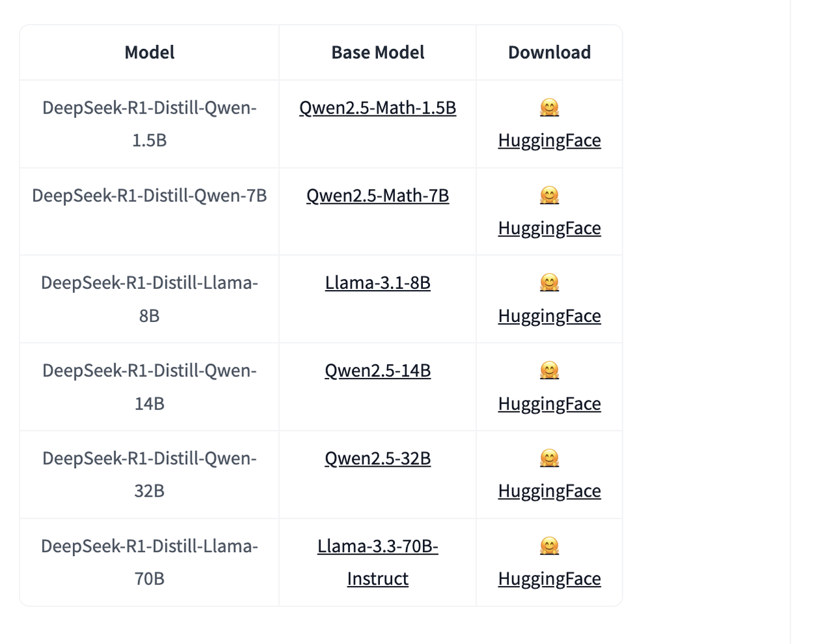Click hugging face emoji in Llama-8B row
The height and width of the screenshot is (644, 834).
[x=549, y=283]
